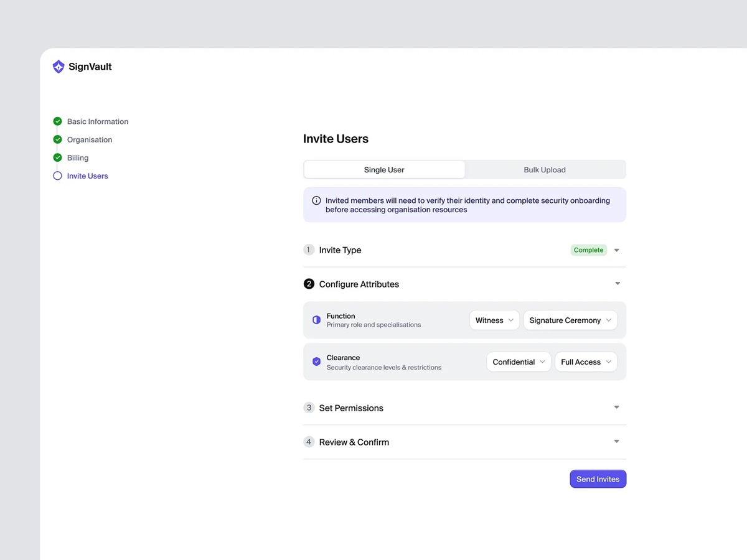Expand the Set Permissions section
Screen dimensions: 747x560
[x=616, y=408]
